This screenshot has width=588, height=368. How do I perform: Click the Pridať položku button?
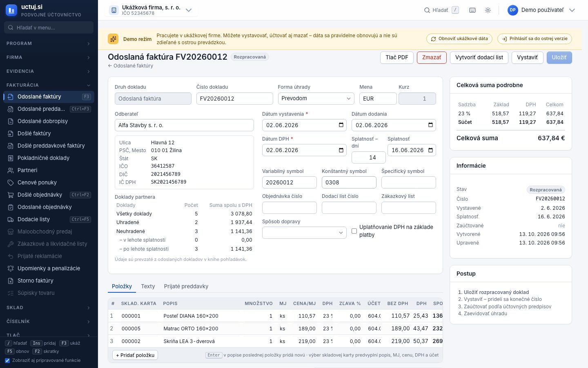(x=135, y=355)
